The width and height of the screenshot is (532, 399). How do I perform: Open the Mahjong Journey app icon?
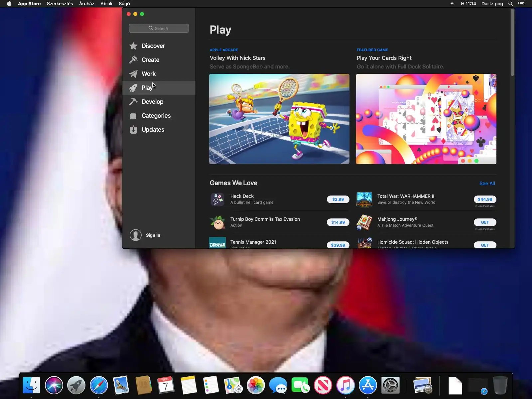[x=364, y=222]
